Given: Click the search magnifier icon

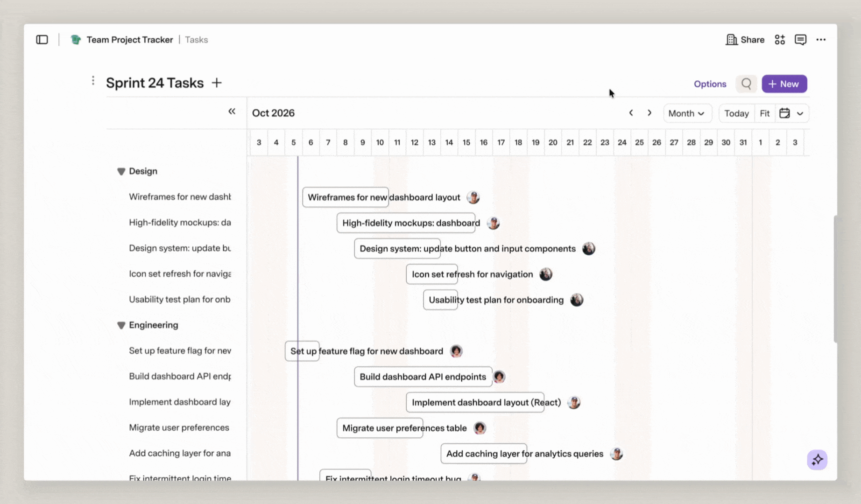Looking at the screenshot, I should (746, 84).
